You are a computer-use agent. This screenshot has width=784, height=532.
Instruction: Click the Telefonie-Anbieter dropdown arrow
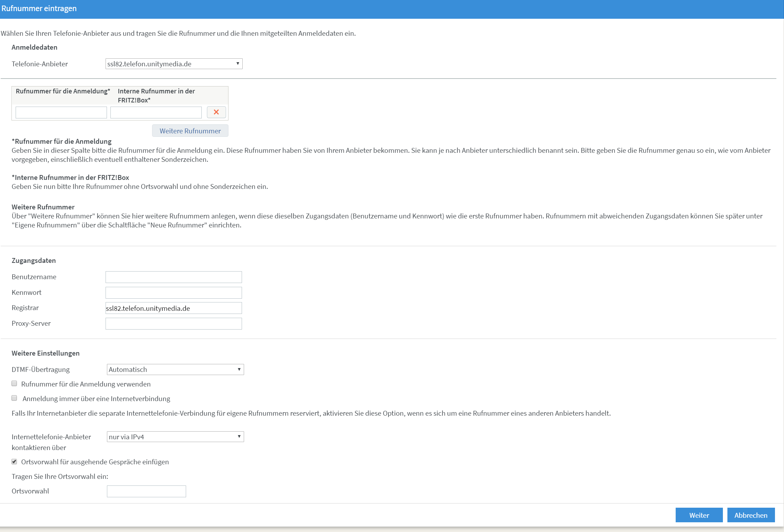(238, 64)
